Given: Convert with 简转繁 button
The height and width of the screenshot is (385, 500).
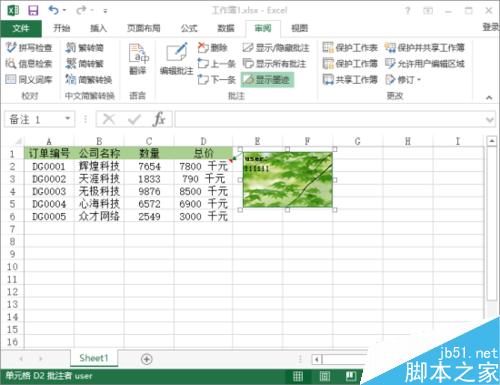Looking at the screenshot, I should 84,63.
